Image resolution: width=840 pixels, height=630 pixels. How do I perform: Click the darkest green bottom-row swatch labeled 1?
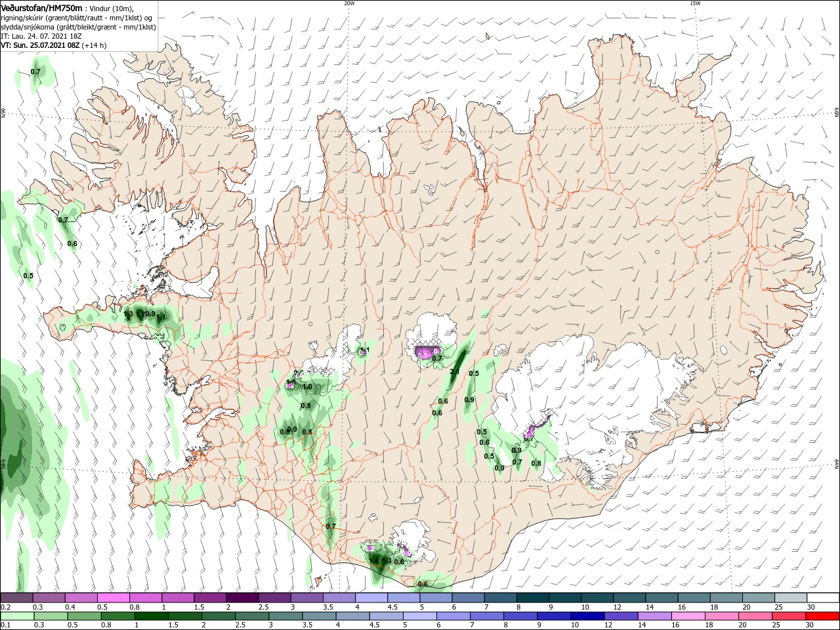tap(151, 616)
